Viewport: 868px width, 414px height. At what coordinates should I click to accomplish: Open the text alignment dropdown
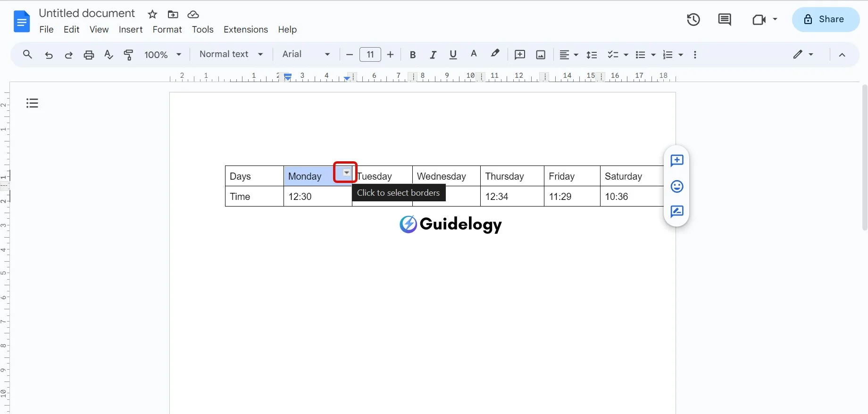[x=568, y=55]
